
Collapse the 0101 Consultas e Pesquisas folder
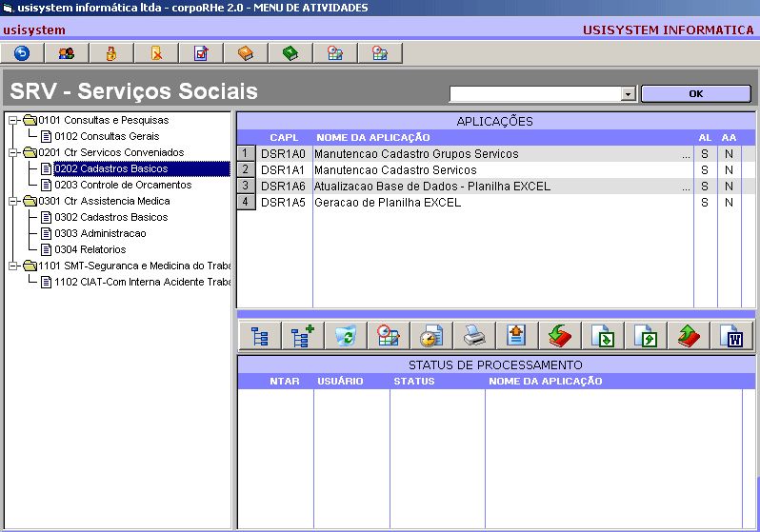coord(13,120)
